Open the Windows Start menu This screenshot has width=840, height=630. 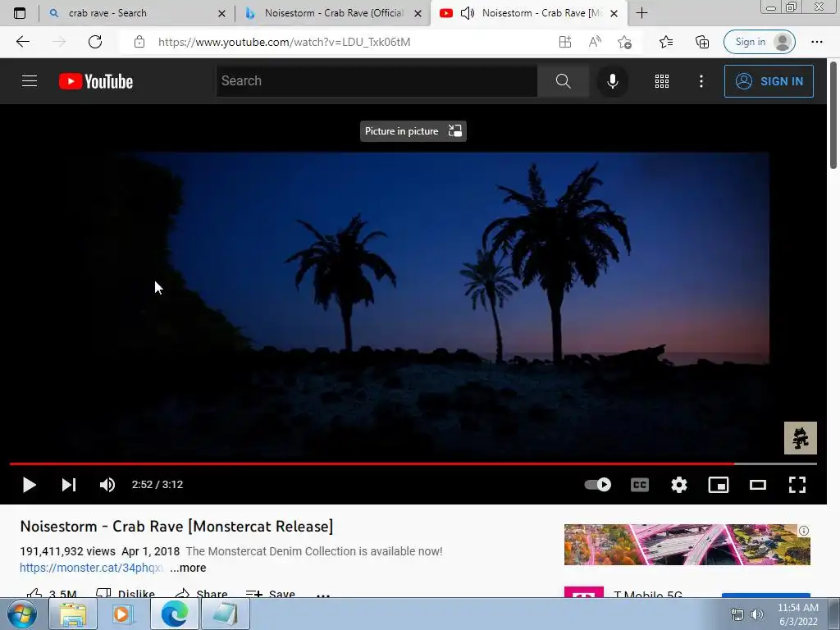[22, 614]
